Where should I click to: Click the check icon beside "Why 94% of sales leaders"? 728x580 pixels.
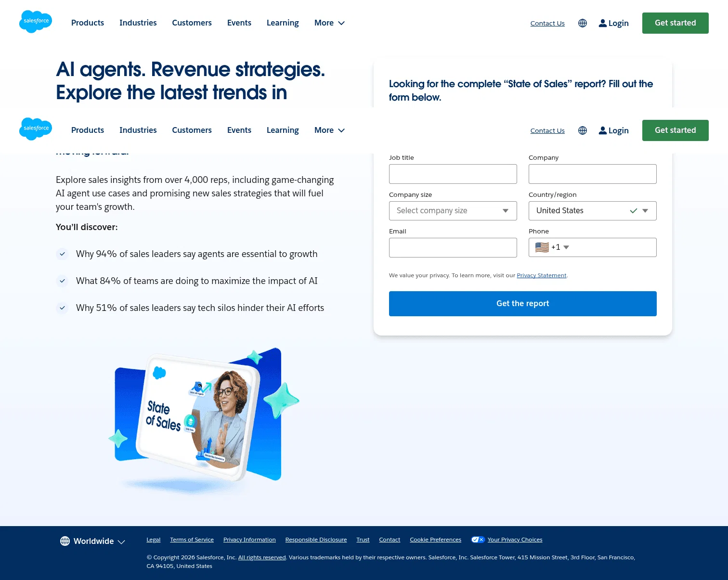62,254
